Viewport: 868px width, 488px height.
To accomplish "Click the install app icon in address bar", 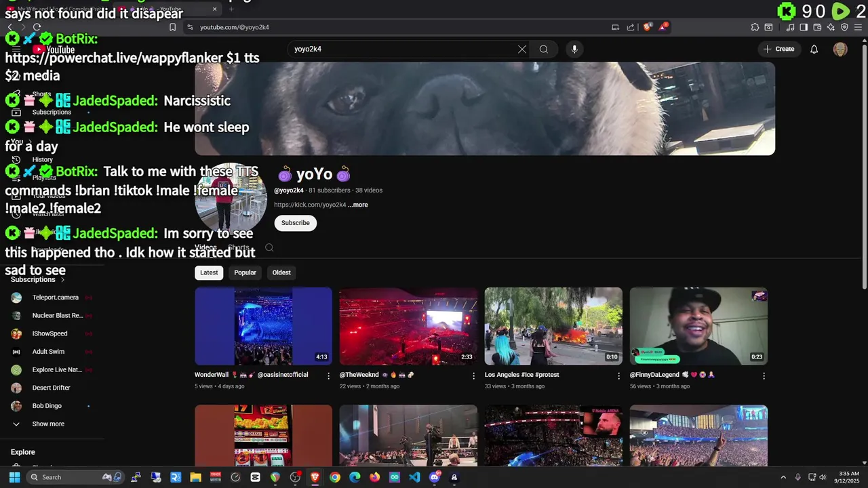I will 615,27.
